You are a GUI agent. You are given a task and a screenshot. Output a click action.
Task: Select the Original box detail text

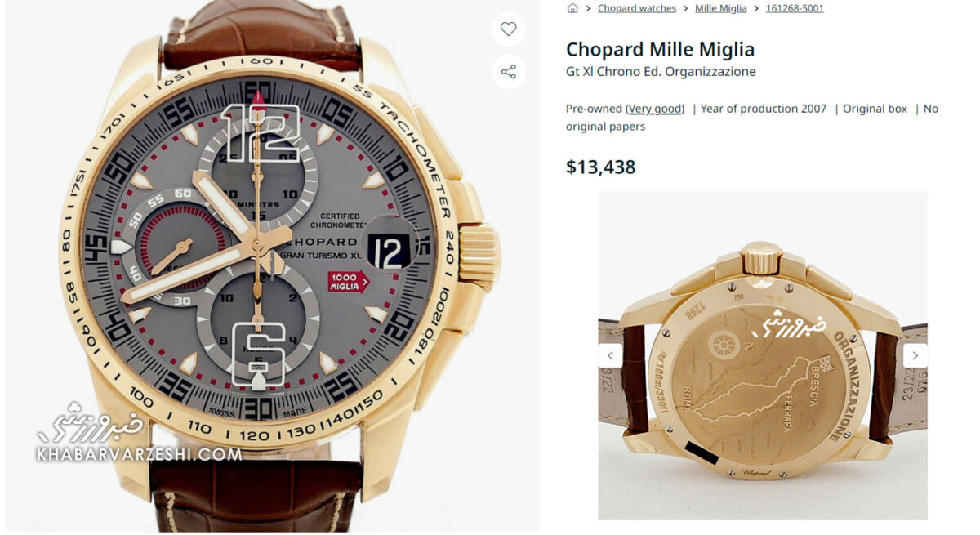click(875, 109)
